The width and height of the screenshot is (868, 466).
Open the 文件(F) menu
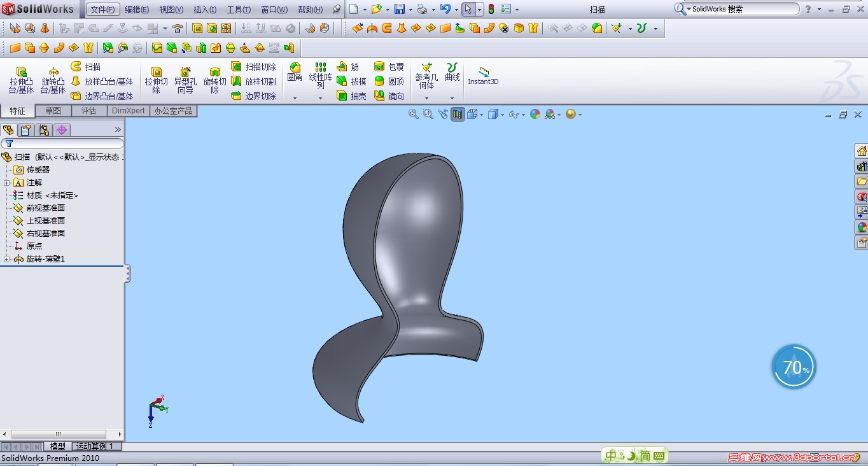coord(103,10)
